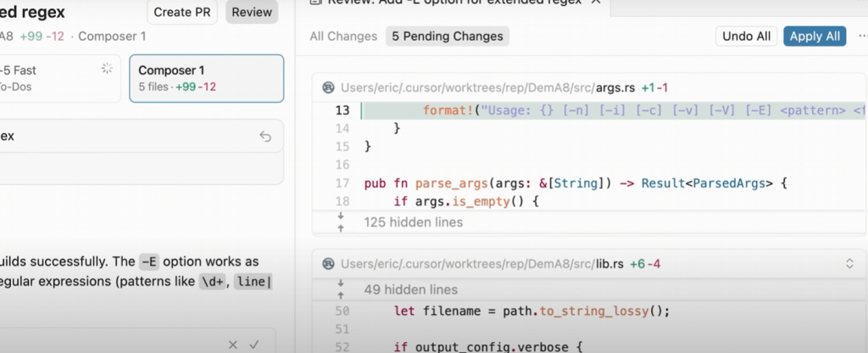Expand the 49 hidden lines in lib.rs
This screenshot has height=353, width=868.
point(410,289)
